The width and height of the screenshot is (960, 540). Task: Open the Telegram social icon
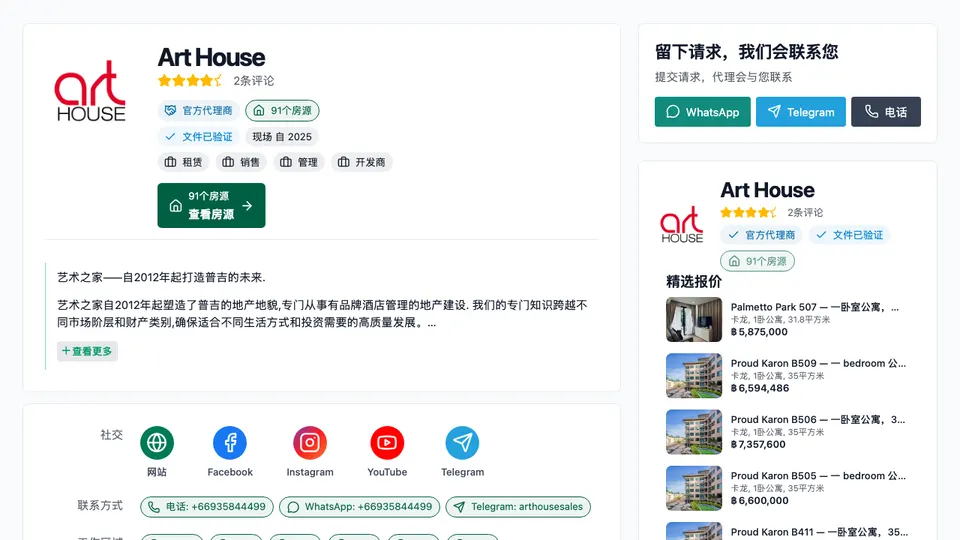tap(462, 443)
